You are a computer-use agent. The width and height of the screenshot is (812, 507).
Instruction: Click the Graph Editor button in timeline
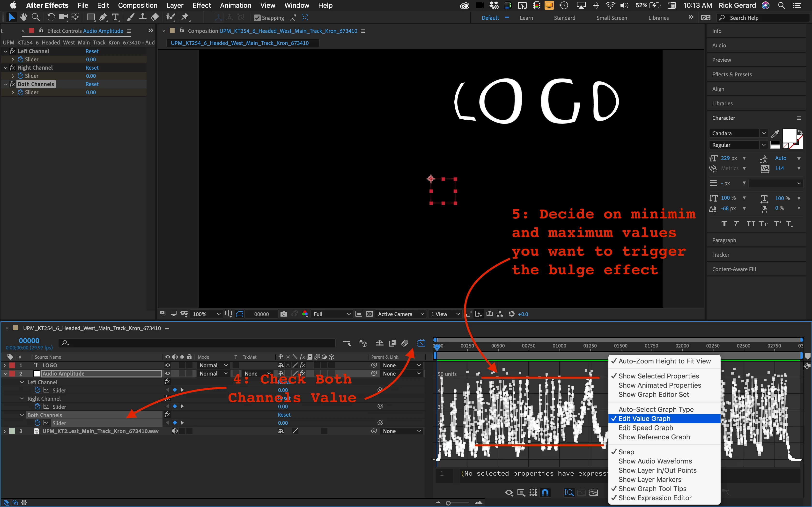click(x=421, y=343)
